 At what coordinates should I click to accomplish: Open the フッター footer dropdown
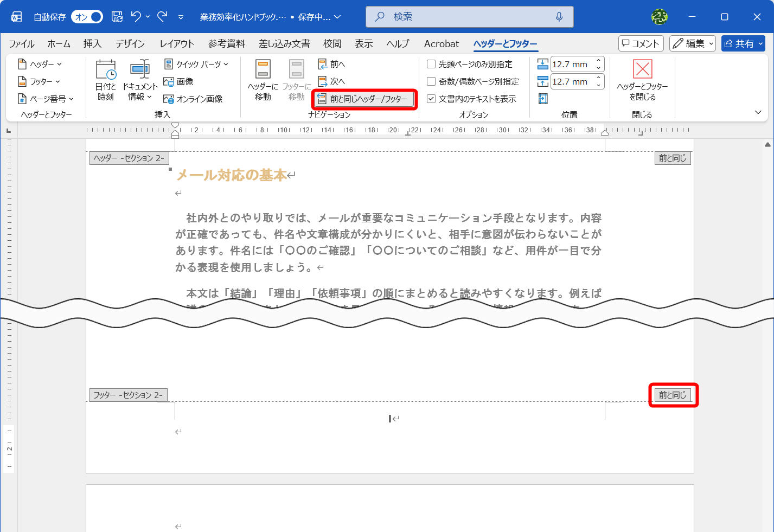39,81
